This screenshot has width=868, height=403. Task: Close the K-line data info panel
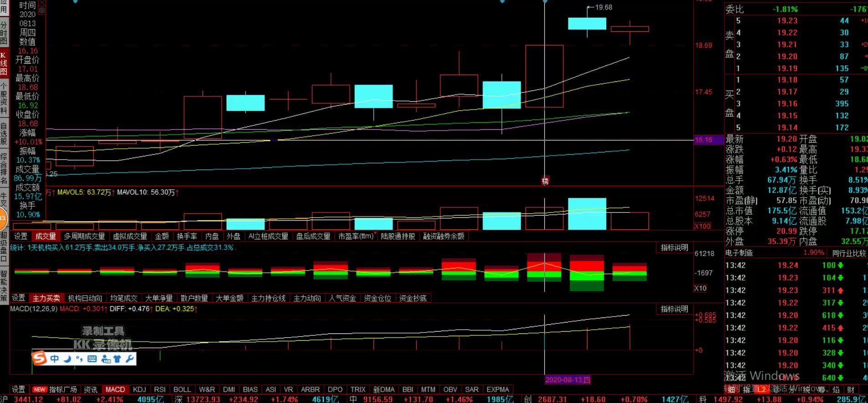(42, 2)
